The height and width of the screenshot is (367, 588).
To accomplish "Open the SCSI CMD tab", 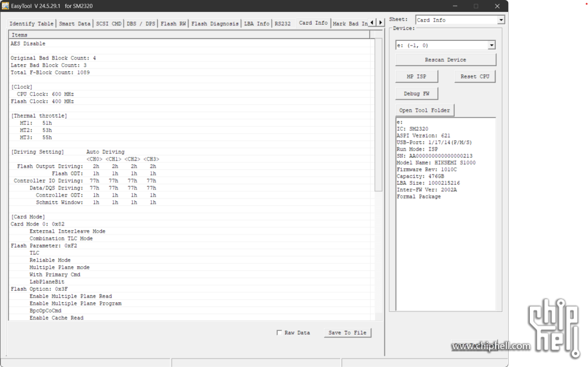I will [109, 23].
